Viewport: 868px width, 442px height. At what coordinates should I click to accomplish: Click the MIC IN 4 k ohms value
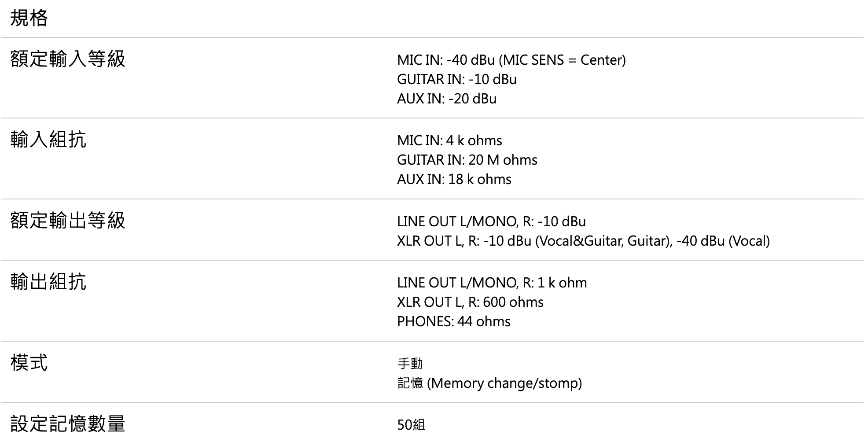[x=449, y=140]
